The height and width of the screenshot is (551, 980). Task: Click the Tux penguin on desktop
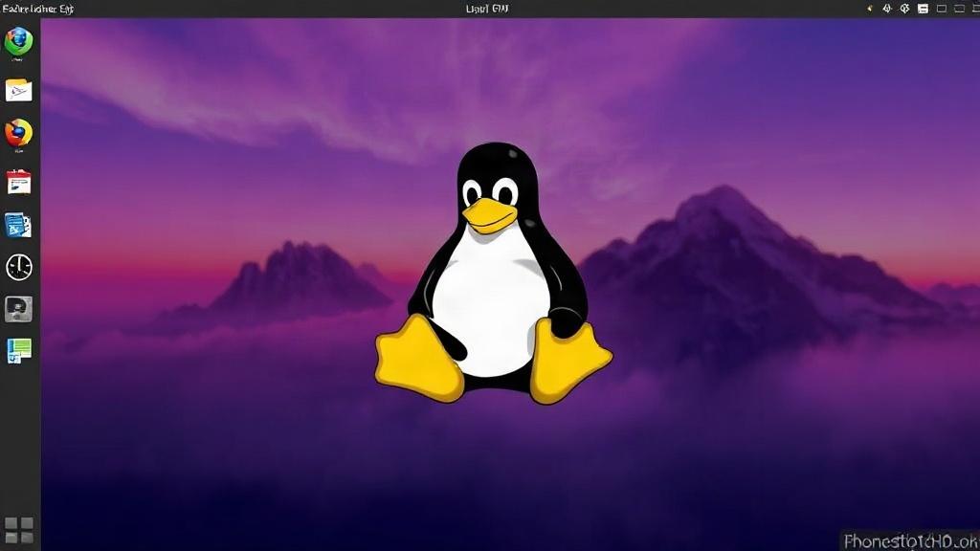click(493, 273)
